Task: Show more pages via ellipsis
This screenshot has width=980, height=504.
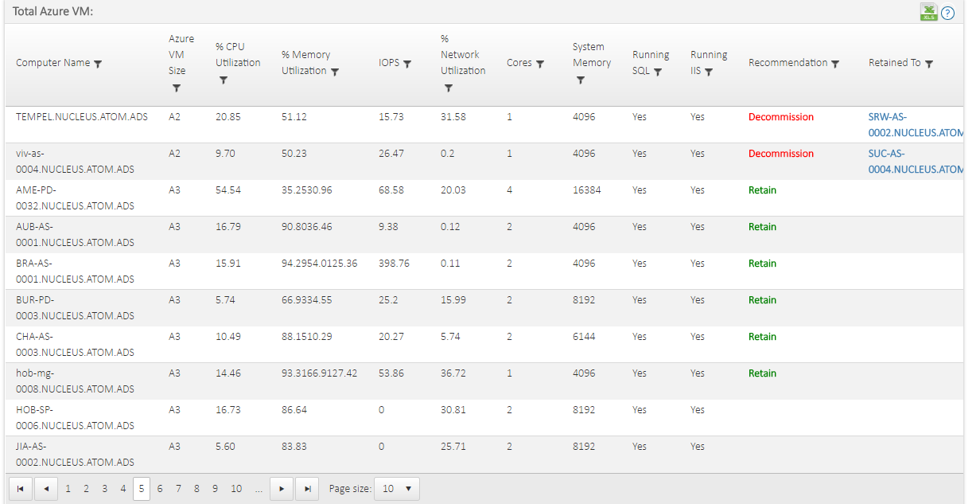Action: tap(259, 489)
